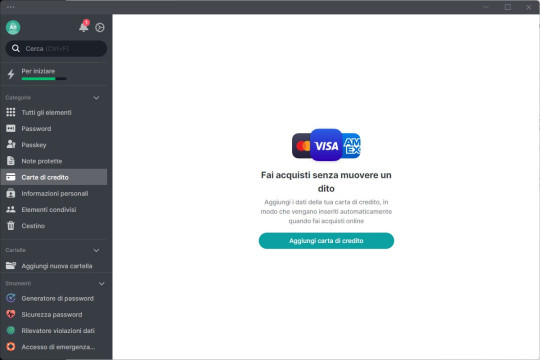Image resolution: width=540 pixels, height=360 pixels.
Task: Click the Sicurezza password heart icon
Action: [11, 314]
